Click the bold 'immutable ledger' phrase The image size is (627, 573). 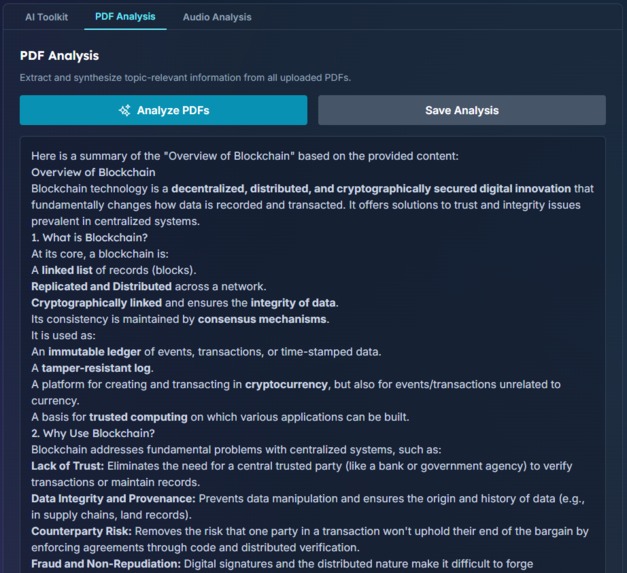coord(94,352)
